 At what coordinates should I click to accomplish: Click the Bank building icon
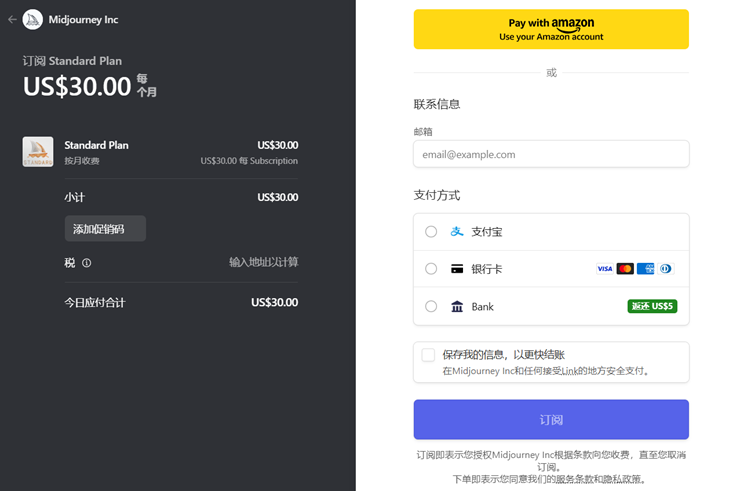pos(457,307)
